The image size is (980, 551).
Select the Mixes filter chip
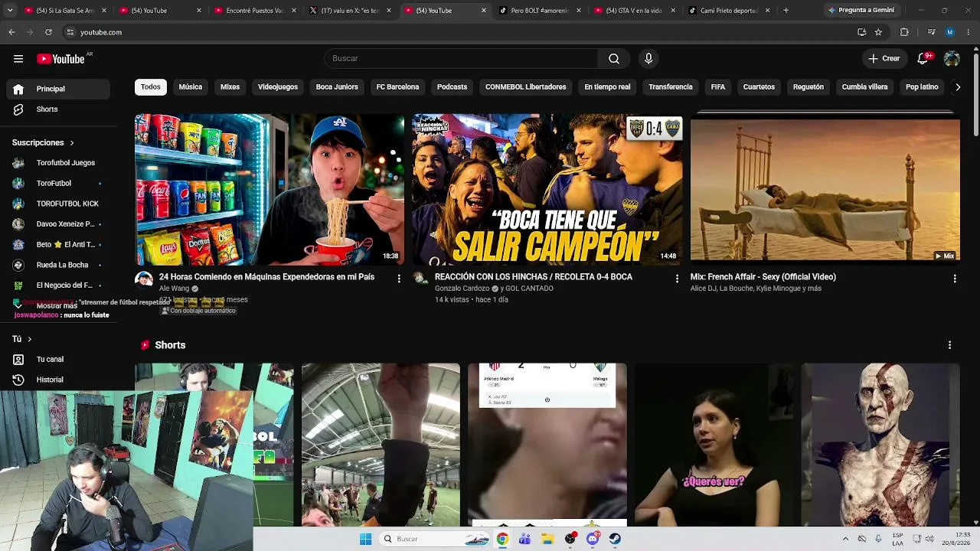click(x=230, y=87)
